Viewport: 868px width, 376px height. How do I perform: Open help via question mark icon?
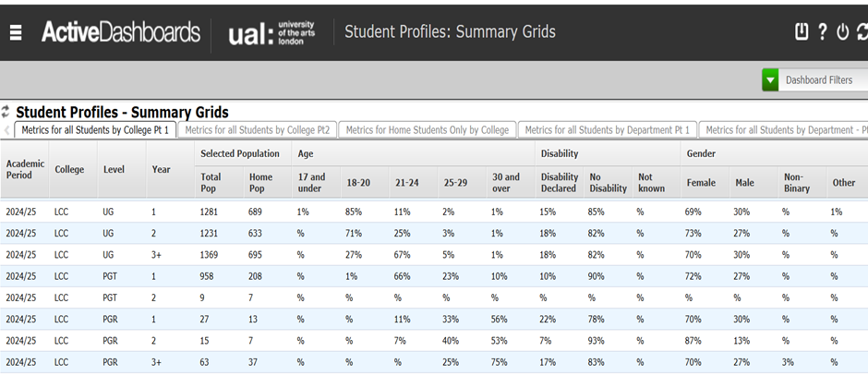coord(822,31)
